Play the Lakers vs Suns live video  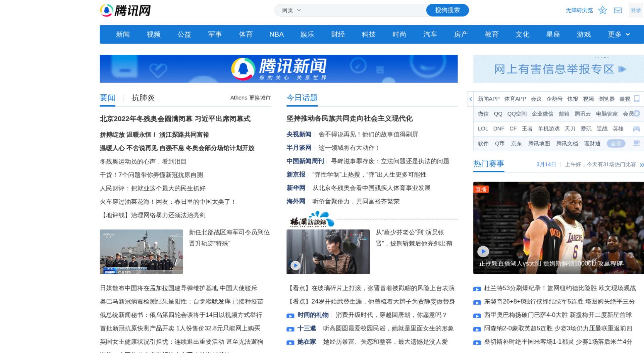pyautogui.click(x=483, y=251)
